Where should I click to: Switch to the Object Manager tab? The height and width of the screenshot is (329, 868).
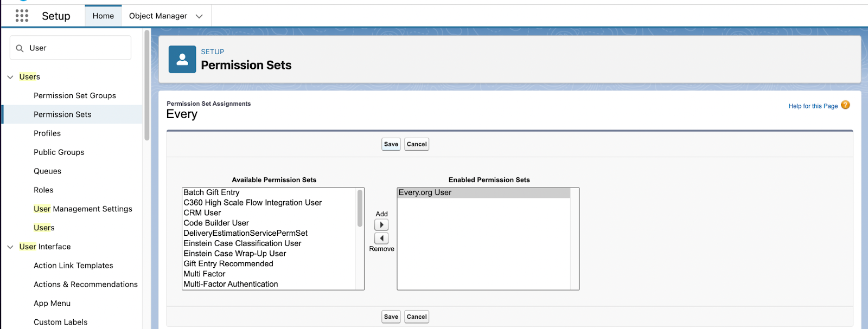tap(158, 16)
